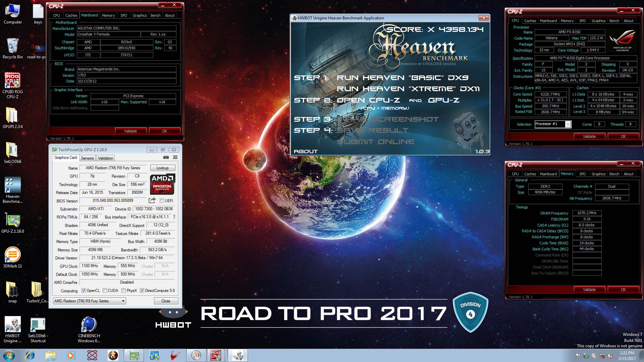Open Memory tab in Mainboard CPU-Z window
Viewport: 644px width, 362px height.
(108, 15)
